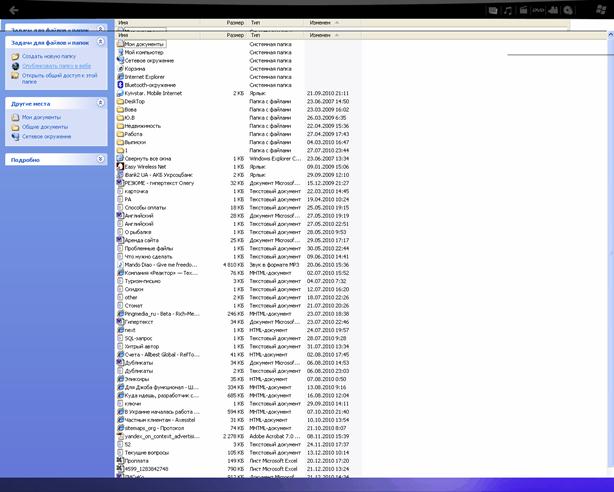Select Kyivstar. Mobile Internet shortcut icon
614x492 pixels.
click(x=120, y=93)
